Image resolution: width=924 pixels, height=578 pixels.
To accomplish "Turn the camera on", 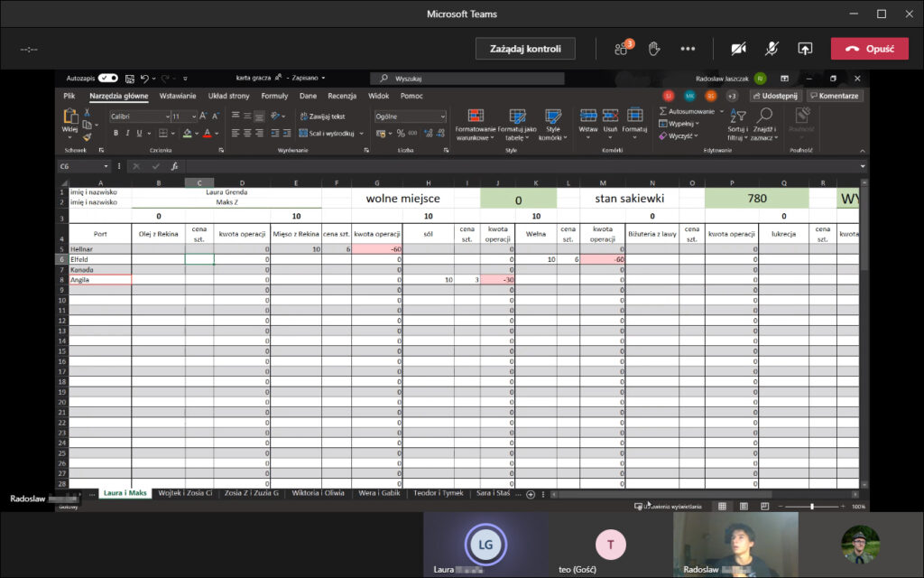I will coord(739,48).
